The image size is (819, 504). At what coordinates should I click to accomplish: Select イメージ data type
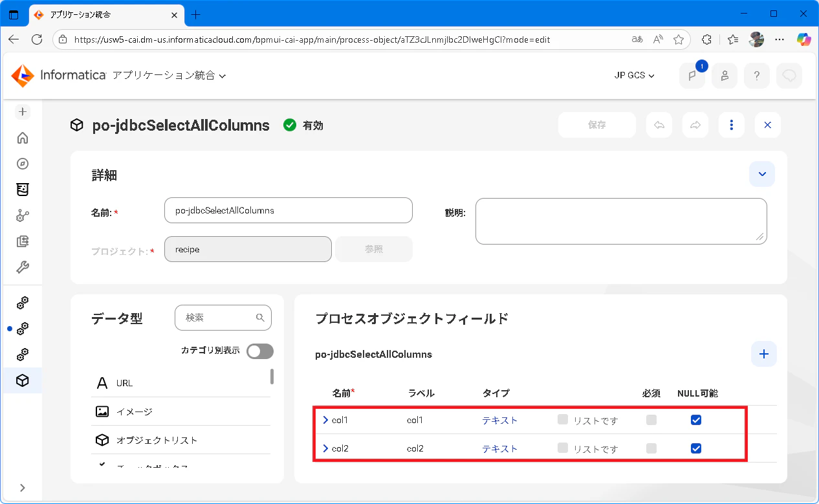click(181, 411)
